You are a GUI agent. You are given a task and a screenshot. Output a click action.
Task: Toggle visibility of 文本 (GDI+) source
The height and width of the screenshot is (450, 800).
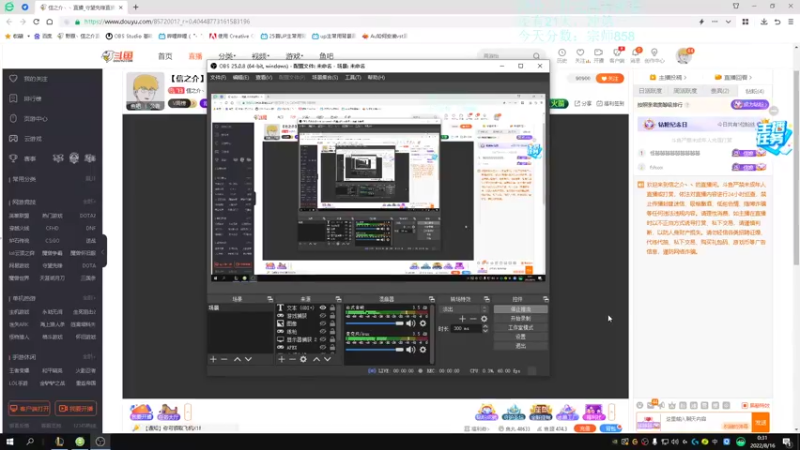tap(322, 308)
